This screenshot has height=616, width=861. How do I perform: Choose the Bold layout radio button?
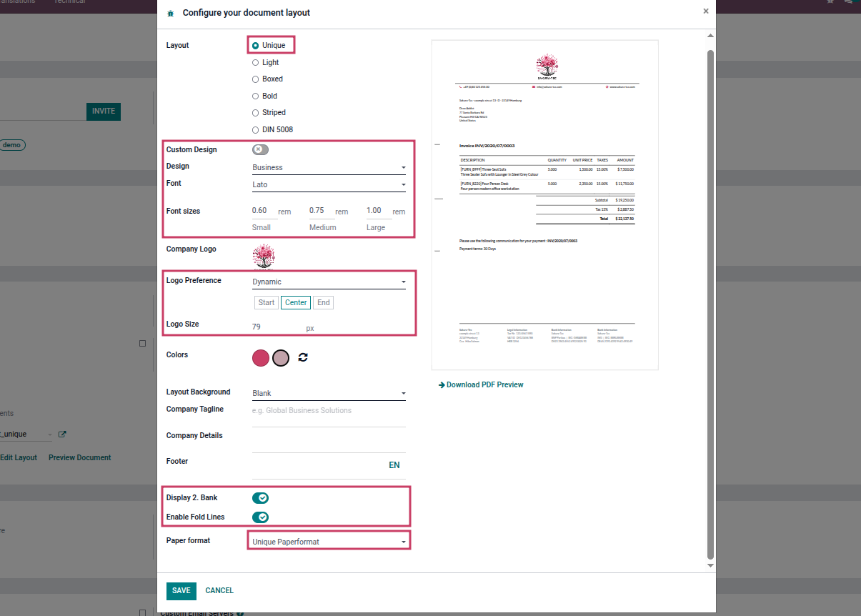coord(255,96)
